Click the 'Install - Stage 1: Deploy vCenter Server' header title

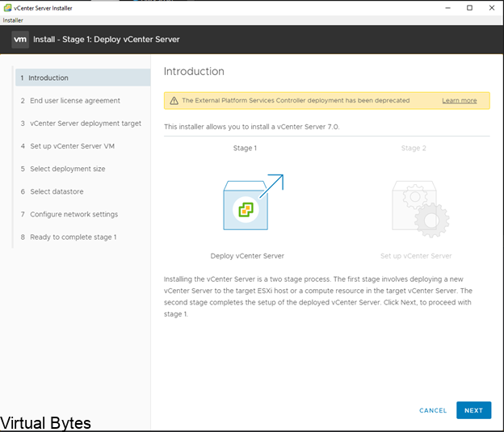pyautogui.click(x=107, y=40)
